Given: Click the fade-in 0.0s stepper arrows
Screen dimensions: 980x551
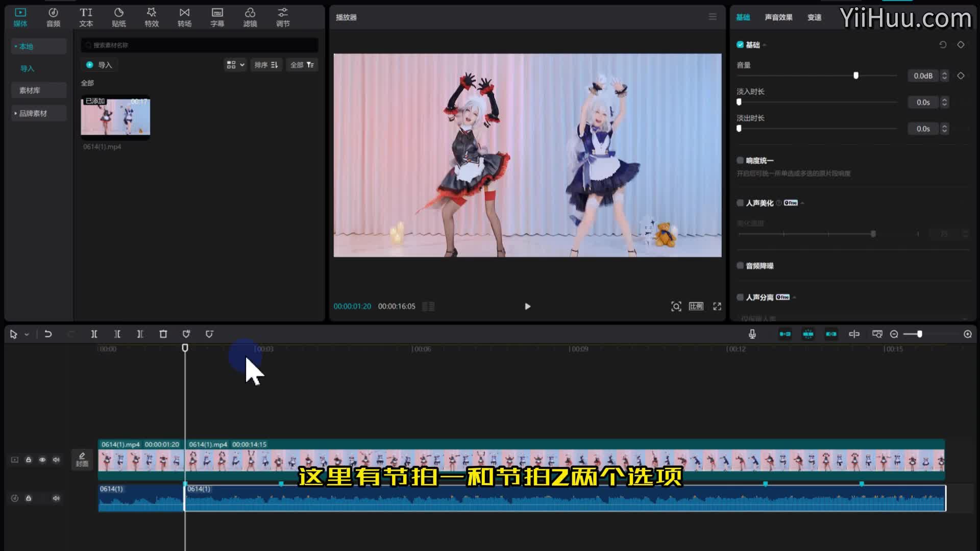Looking at the screenshot, I should pyautogui.click(x=944, y=102).
